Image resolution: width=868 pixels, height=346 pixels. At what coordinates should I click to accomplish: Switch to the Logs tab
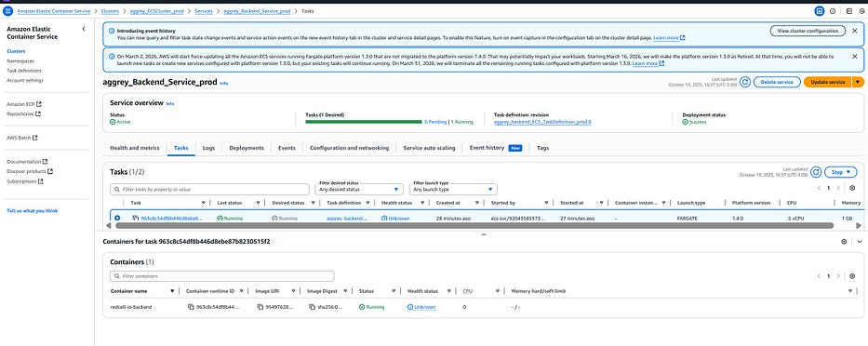[208, 148]
